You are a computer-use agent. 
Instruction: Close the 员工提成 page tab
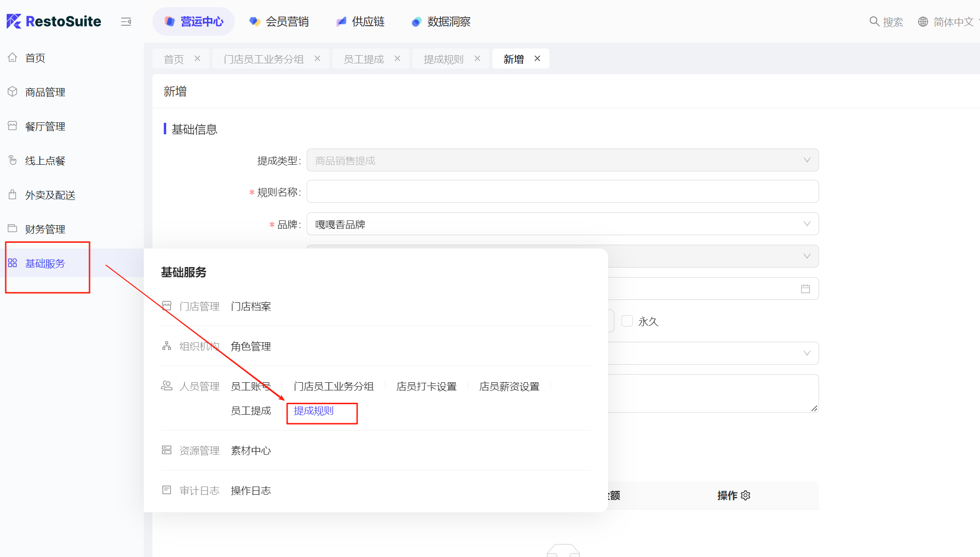(x=397, y=59)
